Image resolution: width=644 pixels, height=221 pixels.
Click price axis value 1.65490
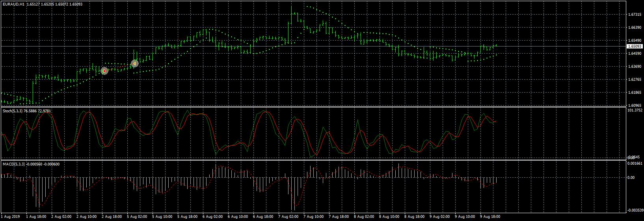634,41
